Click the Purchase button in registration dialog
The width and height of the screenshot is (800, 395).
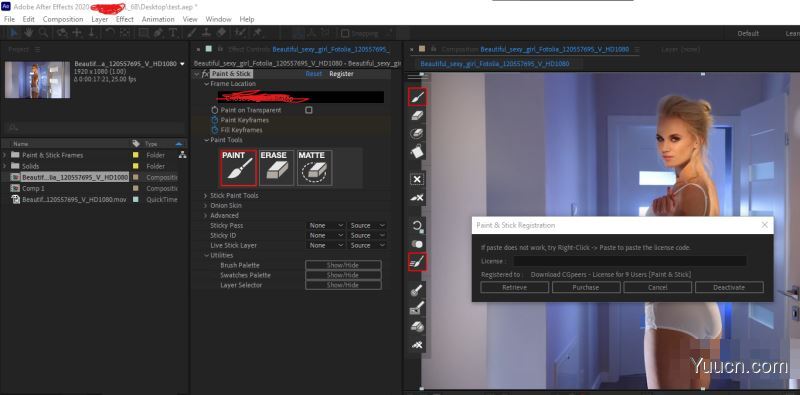(586, 287)
